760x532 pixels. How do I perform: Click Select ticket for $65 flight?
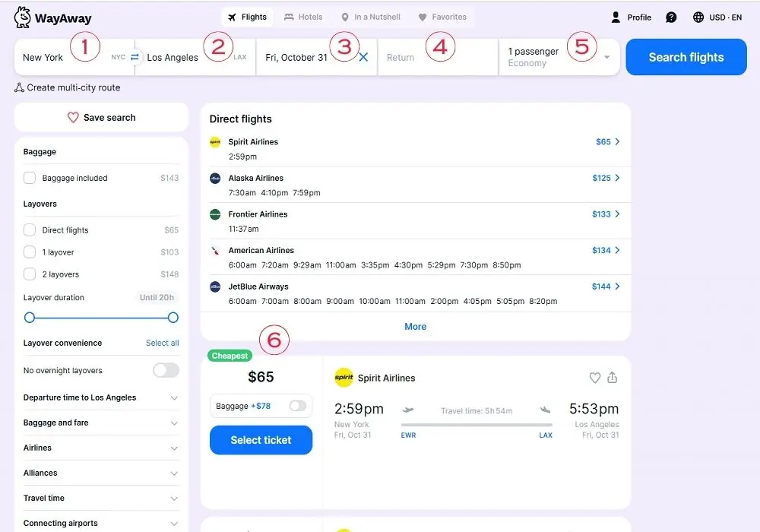tap(261, 440)
